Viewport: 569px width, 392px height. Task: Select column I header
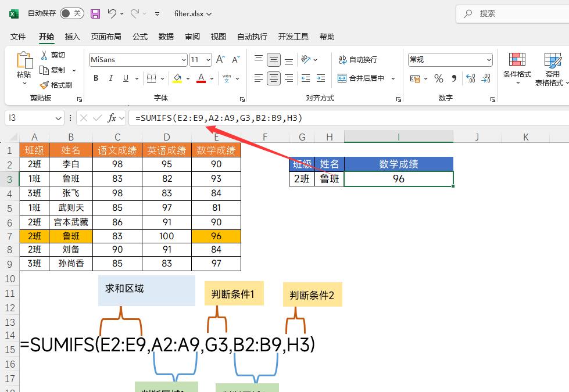tap(399, 137)
